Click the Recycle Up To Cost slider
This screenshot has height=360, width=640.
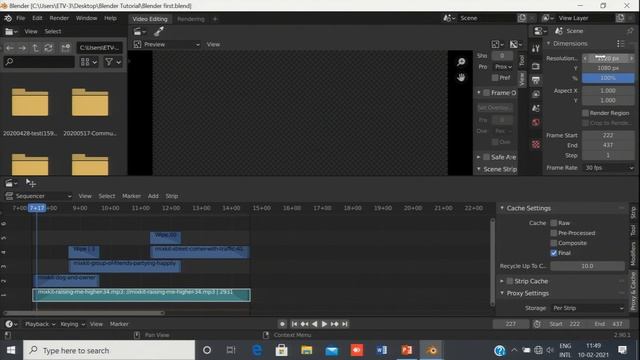coord(587,266)
